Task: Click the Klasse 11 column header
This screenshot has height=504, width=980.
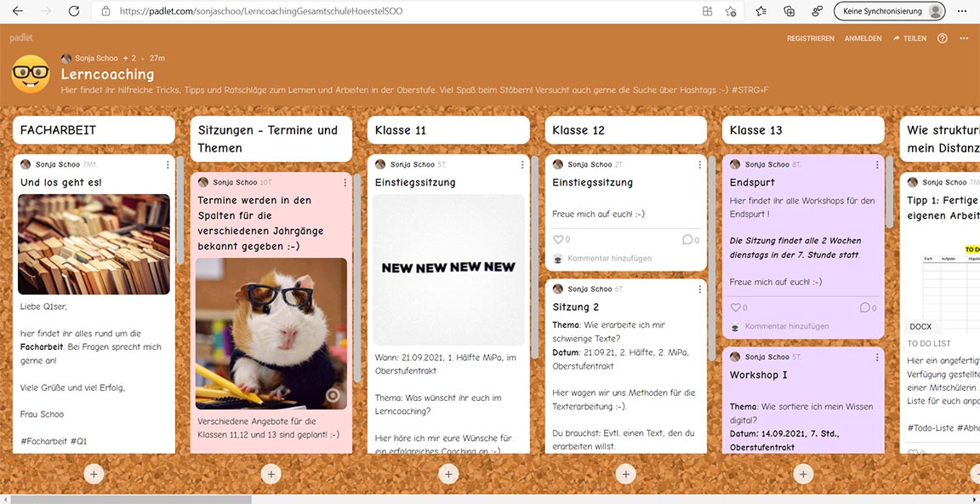Action: tap(449, 130)
